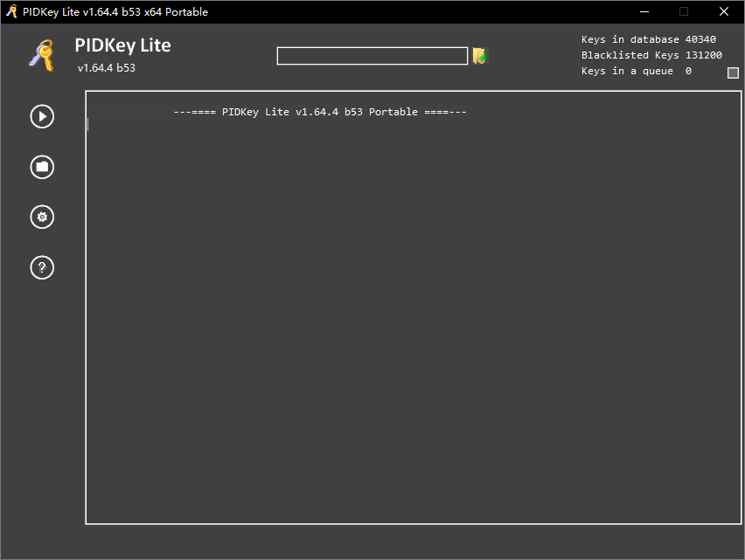Click the v1.64.4 b53 version text

106,67
